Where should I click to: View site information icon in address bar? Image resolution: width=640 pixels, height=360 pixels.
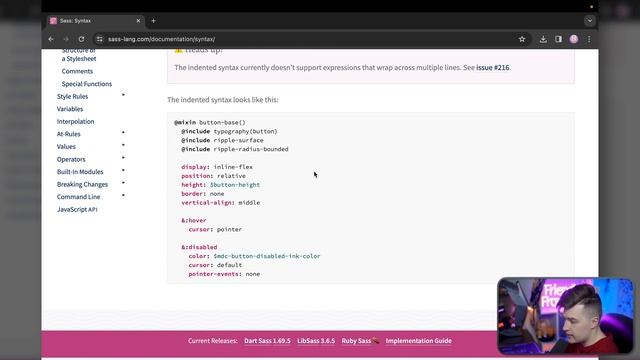click(99, 39)
